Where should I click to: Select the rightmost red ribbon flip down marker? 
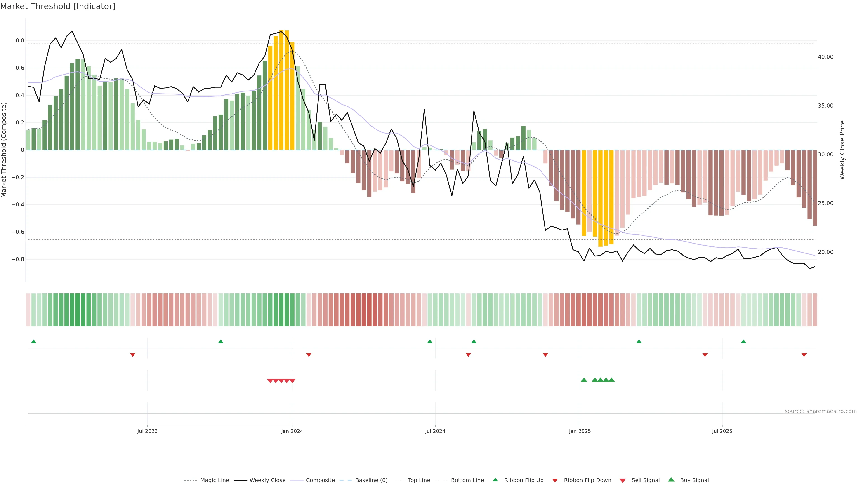(804, 355)
